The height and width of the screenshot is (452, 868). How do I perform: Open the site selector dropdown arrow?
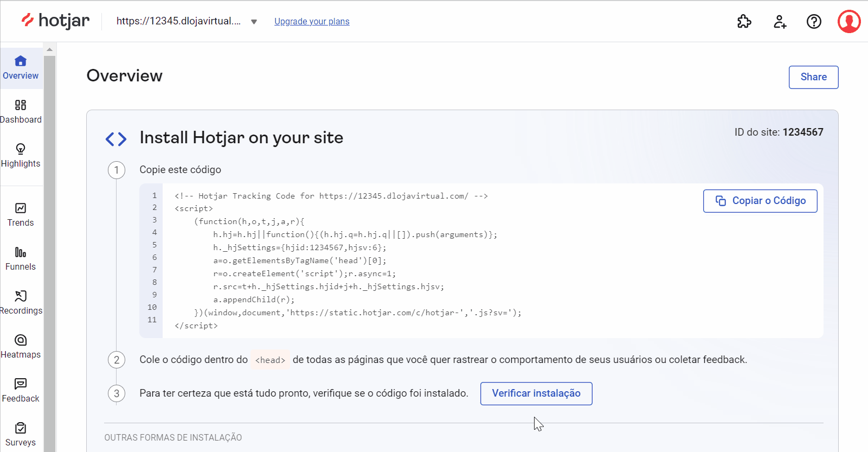tap(254, 22)
